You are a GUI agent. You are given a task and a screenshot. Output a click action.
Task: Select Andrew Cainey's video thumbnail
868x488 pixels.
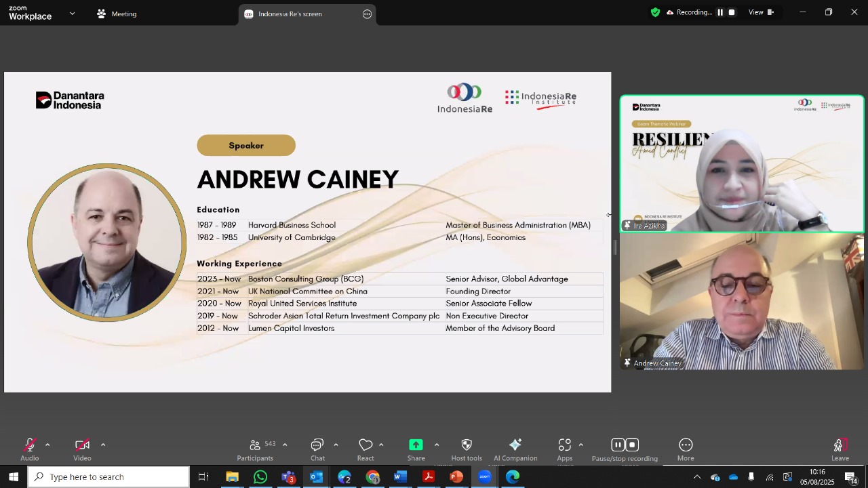coord(742,302)
